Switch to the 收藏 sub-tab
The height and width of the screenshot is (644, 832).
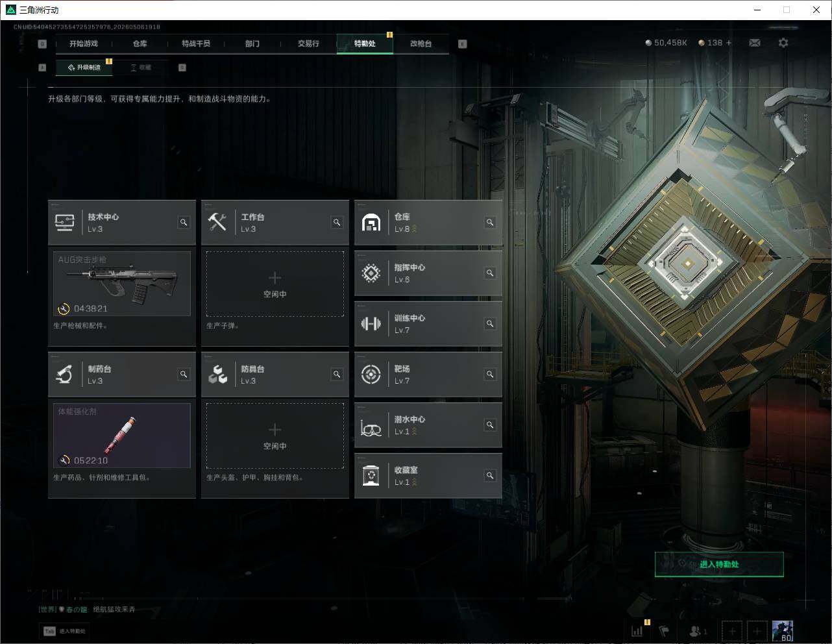point(141,68)
